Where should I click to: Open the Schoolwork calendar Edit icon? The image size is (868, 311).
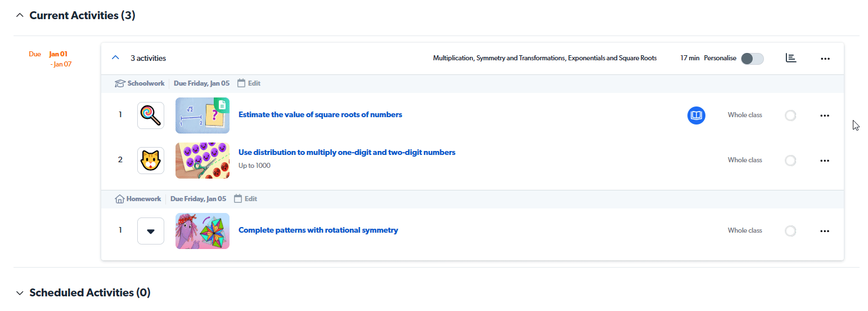(x=241, y=83)
